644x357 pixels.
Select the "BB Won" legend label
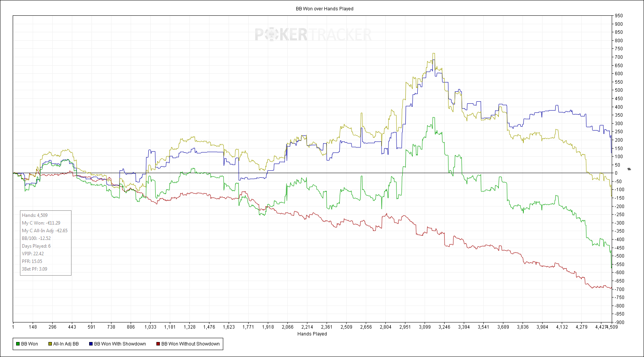[x=30, y=344]
